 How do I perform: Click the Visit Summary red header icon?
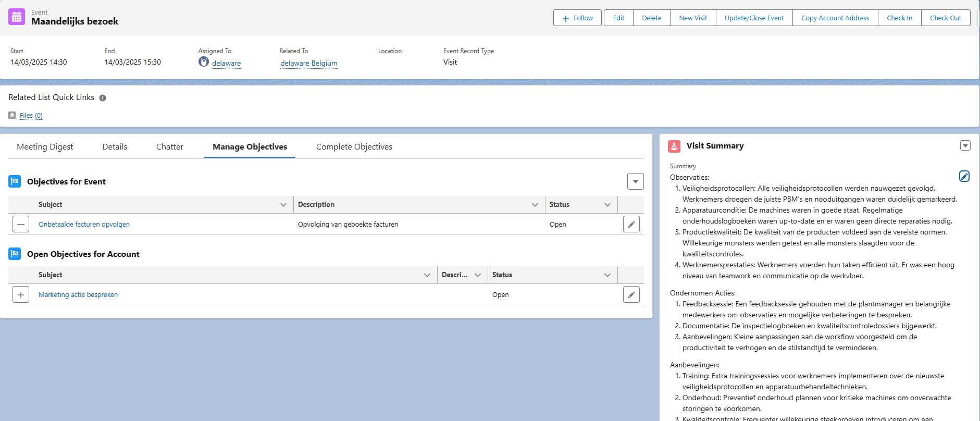point(674,146)
